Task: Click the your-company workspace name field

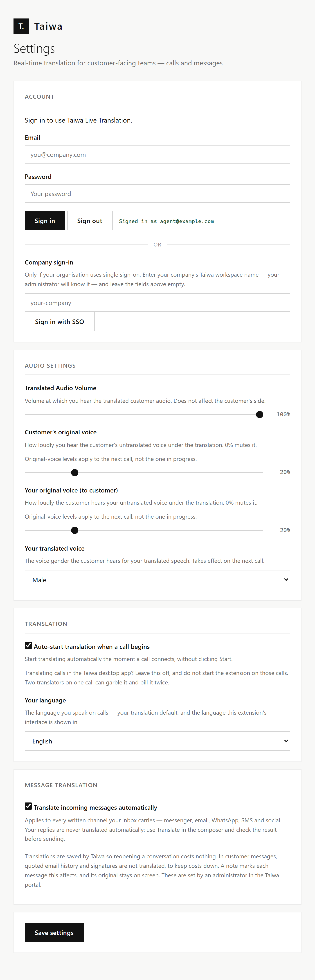Action: click(157, 303)
